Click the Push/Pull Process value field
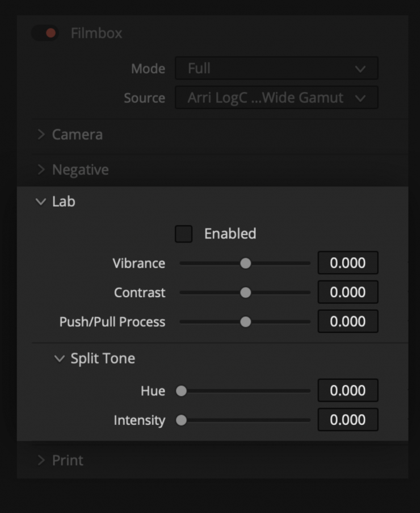420x513 pixels. click(x=347, y=322)
